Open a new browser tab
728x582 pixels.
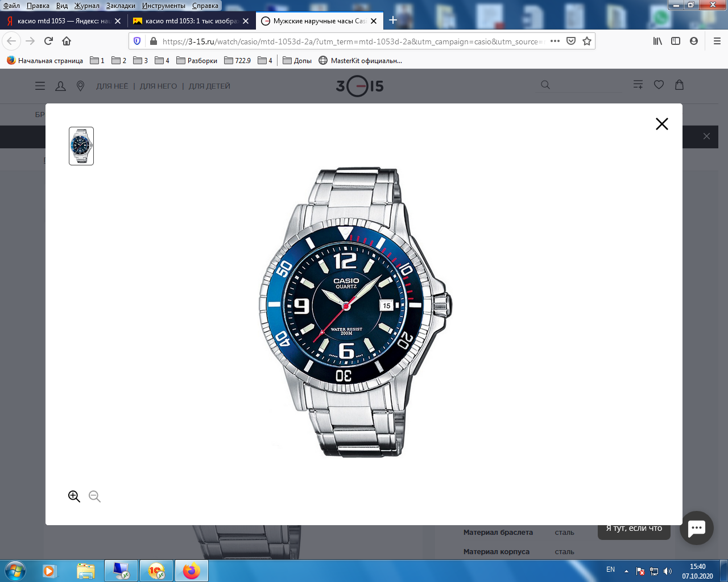pos(392,20)
